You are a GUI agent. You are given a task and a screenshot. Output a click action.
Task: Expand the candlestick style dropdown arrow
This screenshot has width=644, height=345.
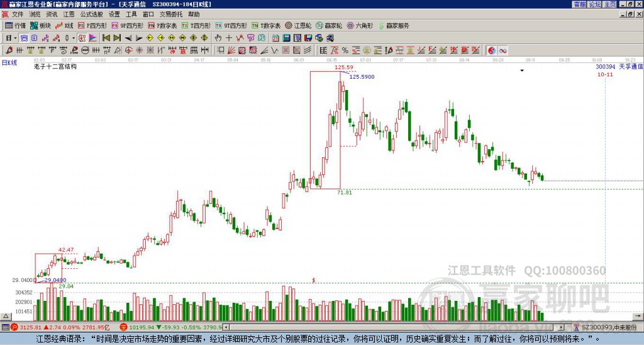pyautogui.click(x=74, y=38)
